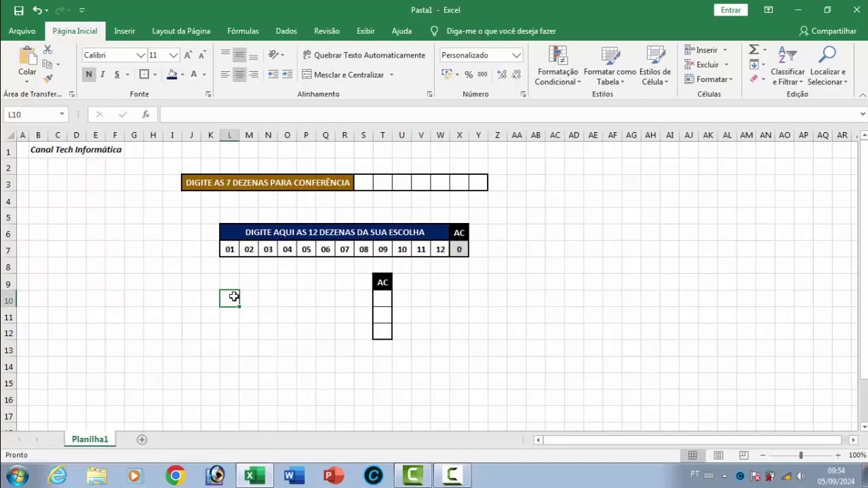Toggle top vertical alignment

[225, 55]
